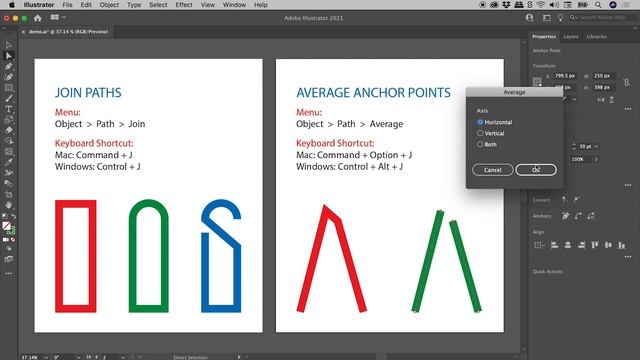Image resolution: width=640 pixels, height=360 pixels.
Task: Open the Properties tab
Action: (544, 36)
